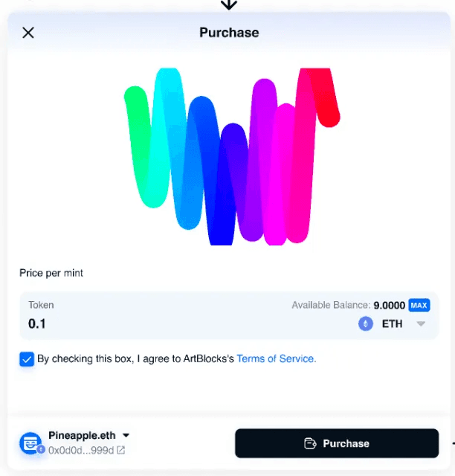Viewport: 455px width, 476px height.
Task: Click the black Purchase button
Action: coord(337,443)
